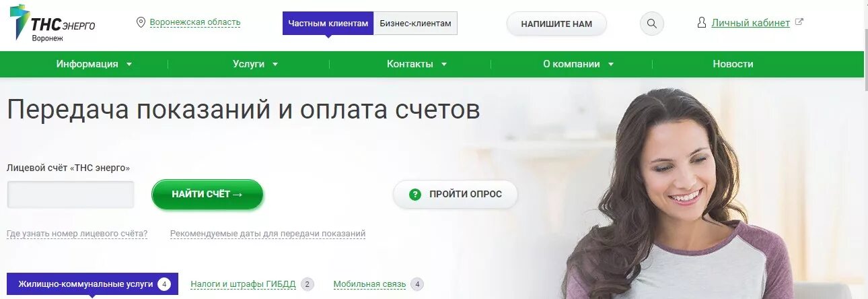The width and height of the screenshot is (868, 299).
Task: Open search with the magnifier icon
Action: [x=651, y=24]
